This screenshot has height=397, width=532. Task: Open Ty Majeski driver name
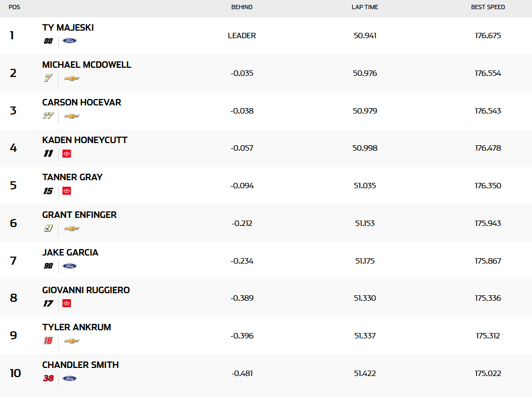(x=68, y=27)
